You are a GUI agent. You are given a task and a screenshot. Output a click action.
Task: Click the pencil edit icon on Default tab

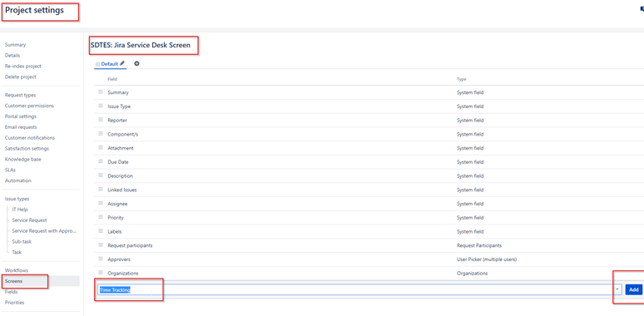(x=122, y=63)
